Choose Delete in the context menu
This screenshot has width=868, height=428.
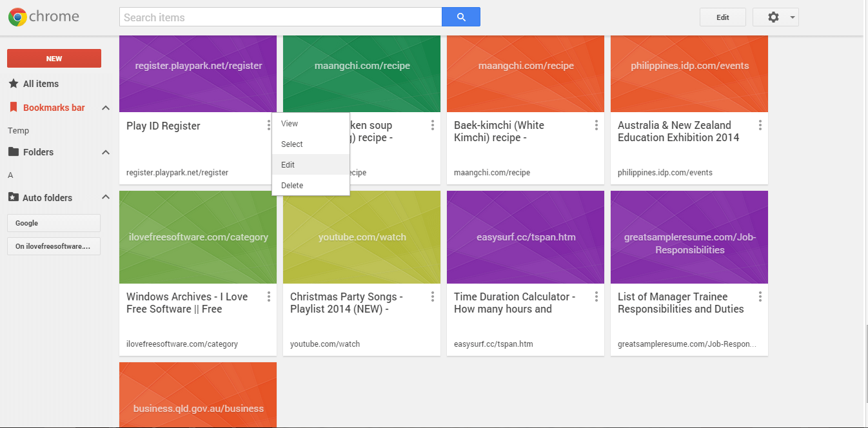click(x=311, y=185)
